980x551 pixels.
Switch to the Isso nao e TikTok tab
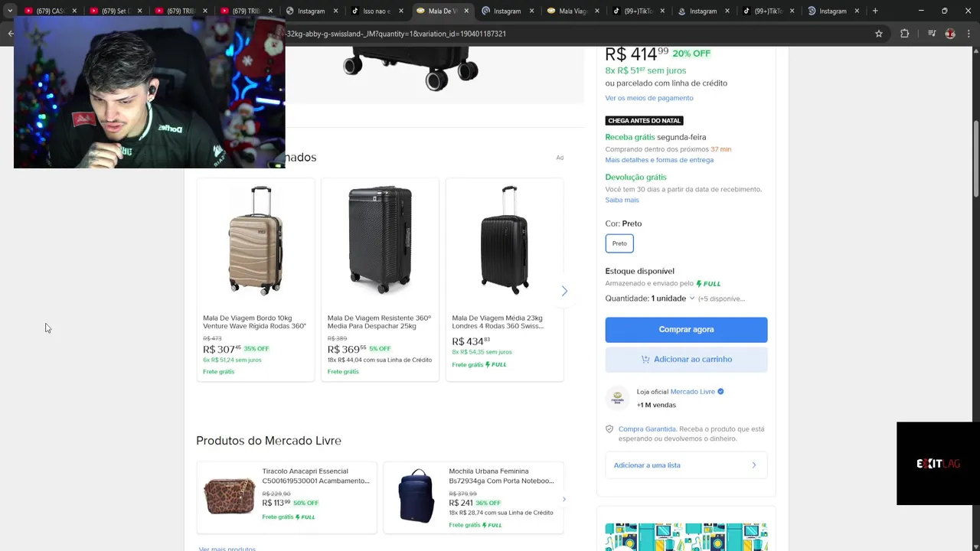coord(372,11)
